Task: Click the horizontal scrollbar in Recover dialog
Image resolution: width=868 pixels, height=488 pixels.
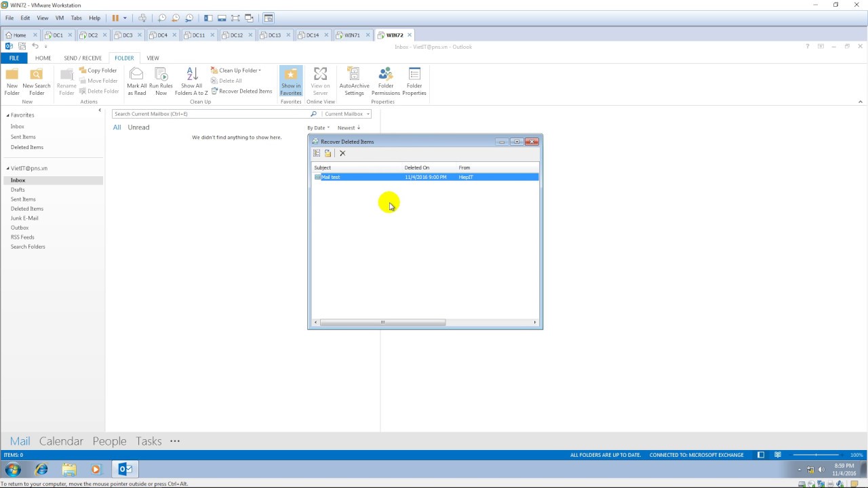Action: (x=382, y=323)
